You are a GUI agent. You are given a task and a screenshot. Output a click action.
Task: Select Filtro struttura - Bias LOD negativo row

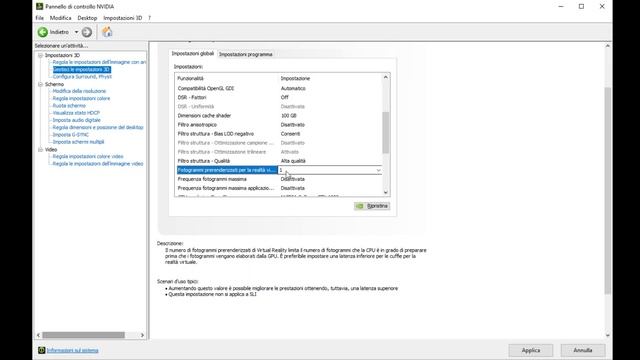(x=279, y=133)
